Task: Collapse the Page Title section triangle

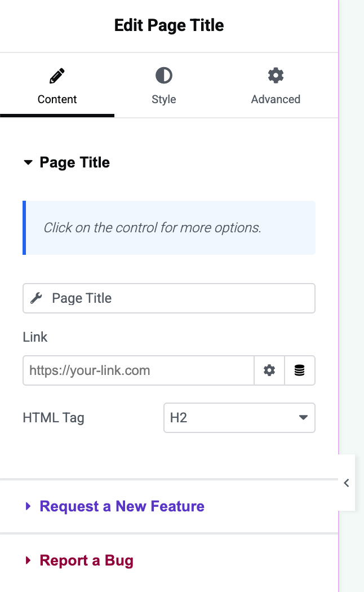Action: tap(28, 163)
